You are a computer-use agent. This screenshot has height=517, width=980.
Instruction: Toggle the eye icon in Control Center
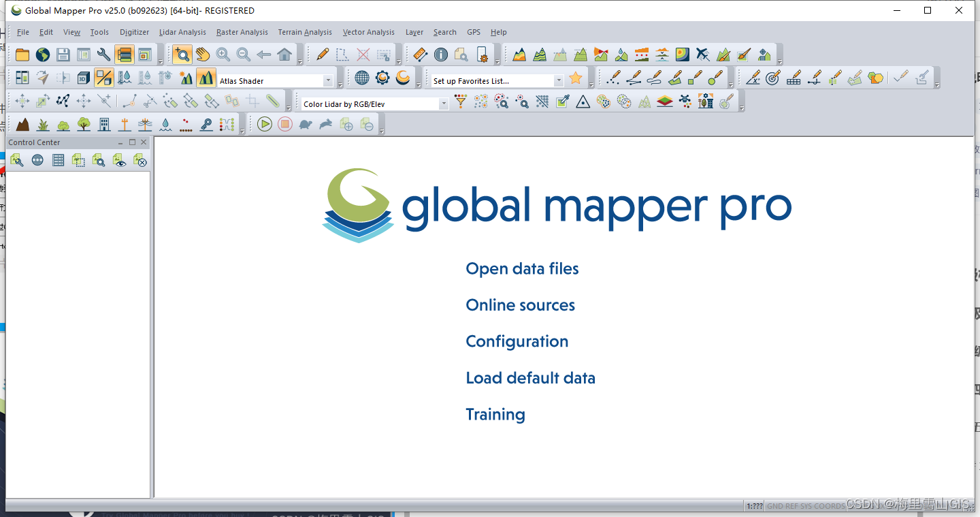click(x=120, y=161)
